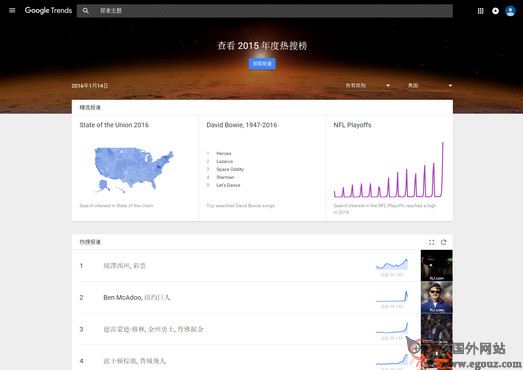Click the US map in State of the Union card

[134, 170]
